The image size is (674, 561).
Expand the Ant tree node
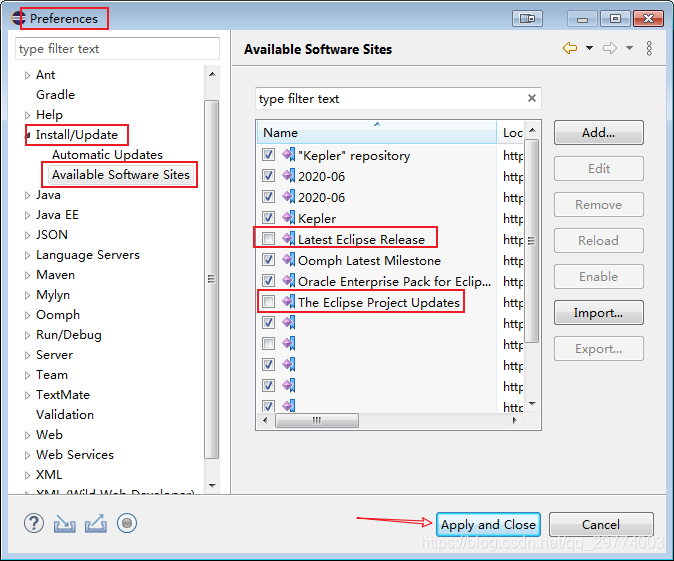pos(27,75)
